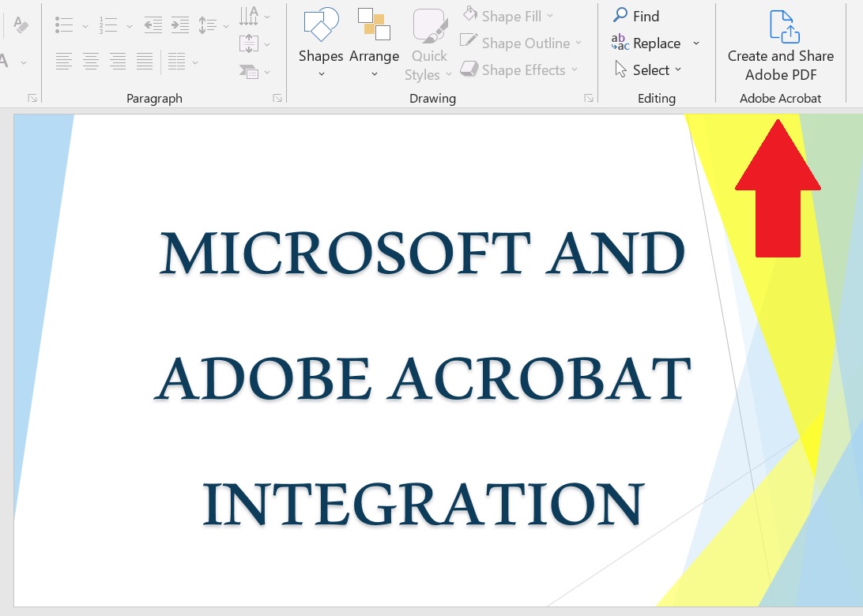Screen dimensions: 863x616
Task: Open the Line Spacing dropdown arrow
Action: (x=226, y=25)
